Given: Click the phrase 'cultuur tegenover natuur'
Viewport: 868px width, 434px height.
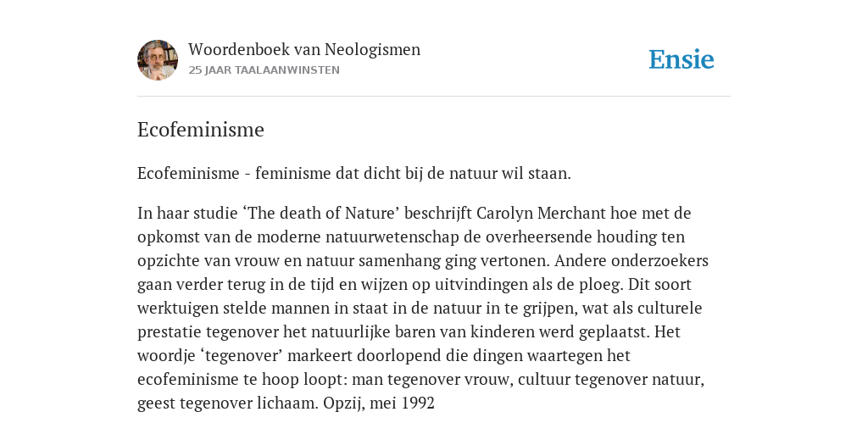Looking at the screenshot, I should [607, 380].
